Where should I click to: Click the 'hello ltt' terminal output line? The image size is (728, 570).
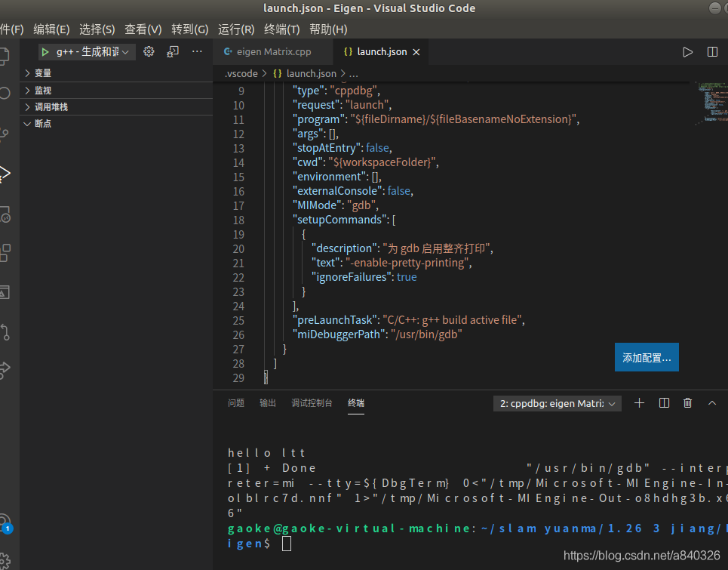click(266, 453)
